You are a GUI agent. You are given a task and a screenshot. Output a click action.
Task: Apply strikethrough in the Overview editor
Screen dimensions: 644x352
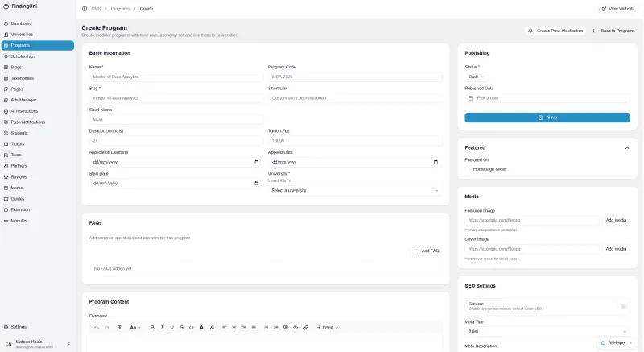point(182,327)
